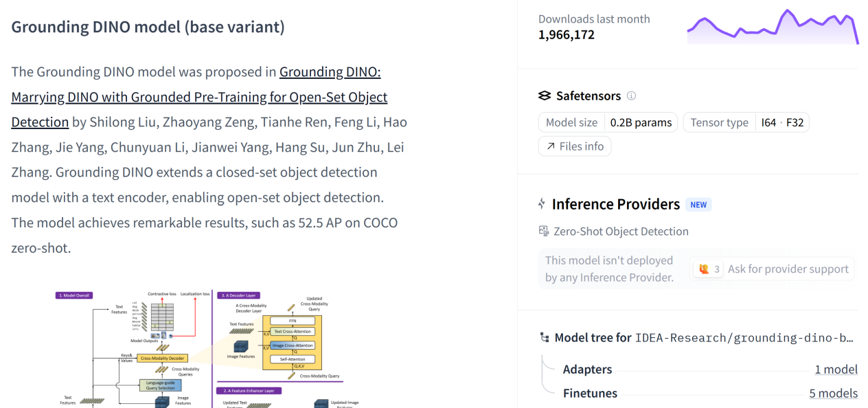Viewport: 868px width, 408px height.
Task: Click the Zero-Shot Object Detection label
Action: [x=621, y=231]
